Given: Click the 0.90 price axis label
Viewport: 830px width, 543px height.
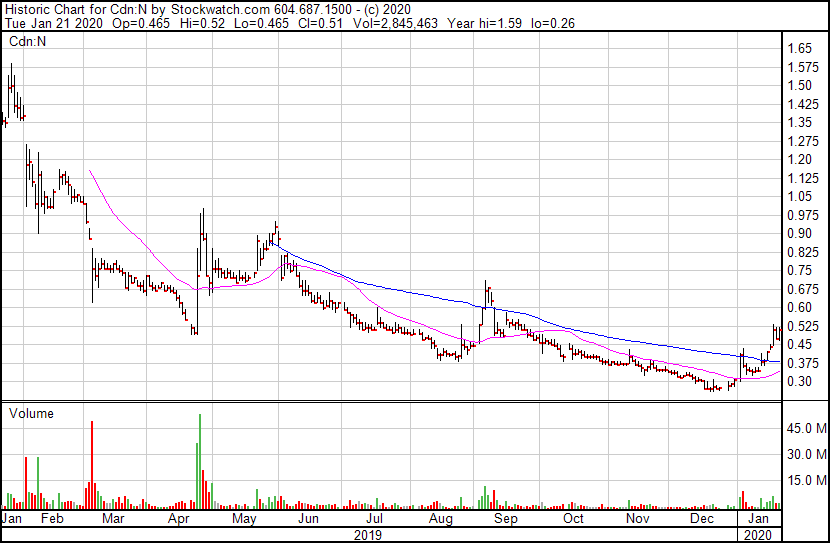Looking at the screenshot, I should (x=799, y=233).
